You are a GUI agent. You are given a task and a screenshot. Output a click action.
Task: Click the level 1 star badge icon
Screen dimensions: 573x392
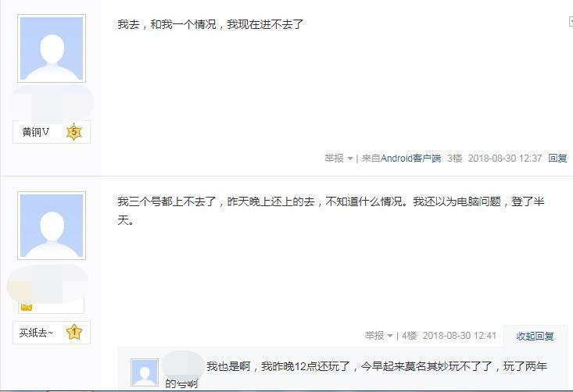click(74, 332)
